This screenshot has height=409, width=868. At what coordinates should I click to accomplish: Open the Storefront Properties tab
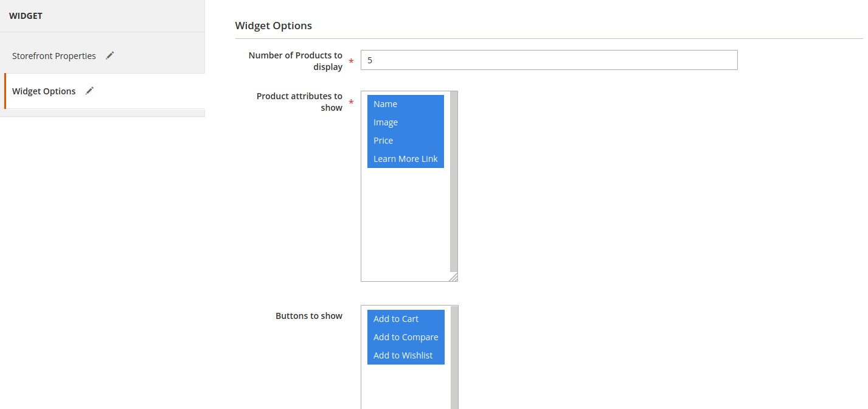(x=54, y=56)
